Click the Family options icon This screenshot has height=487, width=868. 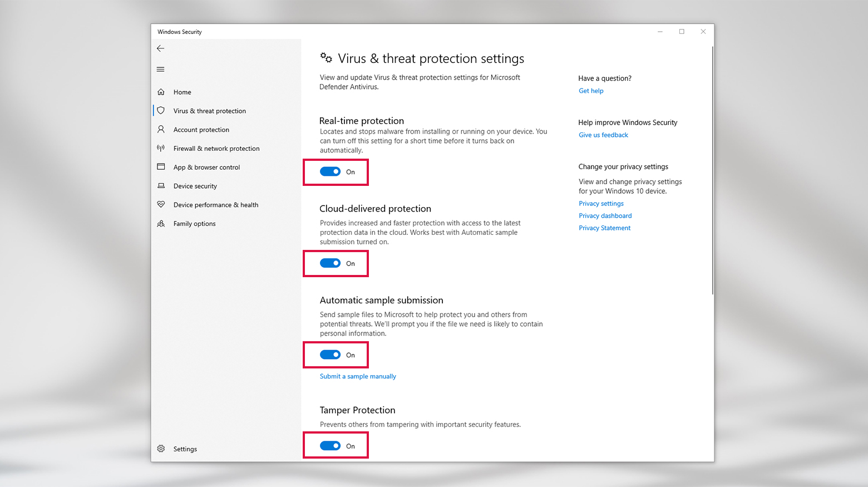[x=161, y=223]
